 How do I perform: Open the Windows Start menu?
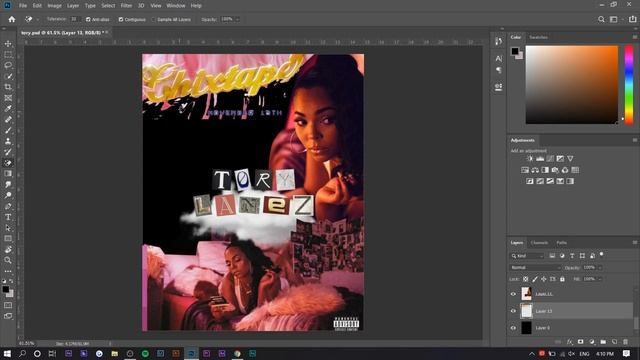coord(7,353)
